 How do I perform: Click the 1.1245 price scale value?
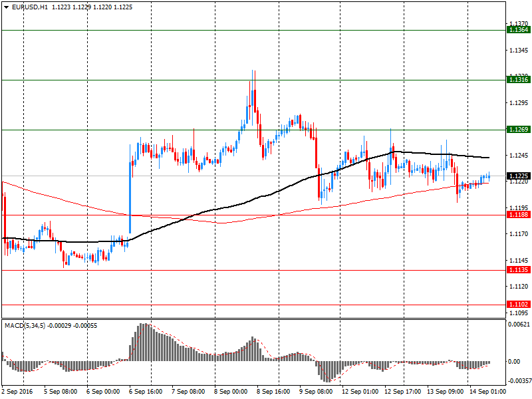pyautogui.click(x=519, y=156)
